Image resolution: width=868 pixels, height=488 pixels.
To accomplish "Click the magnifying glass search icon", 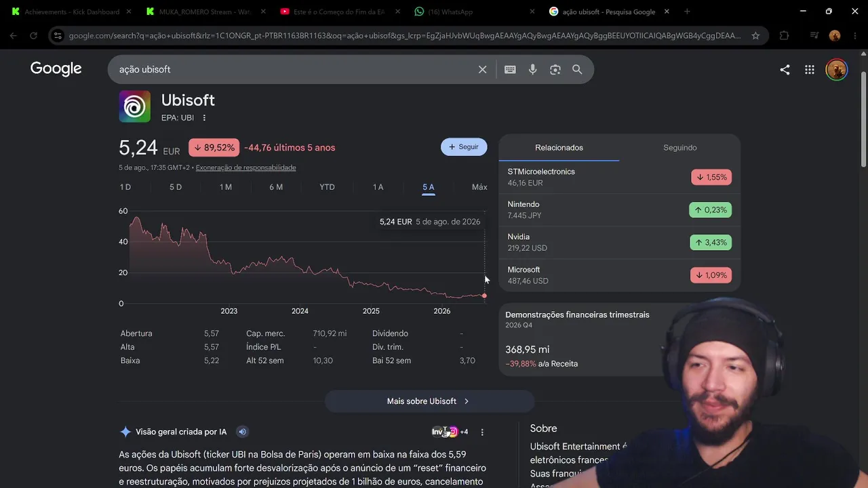I will pyautogui.click(x=577, y=69).
